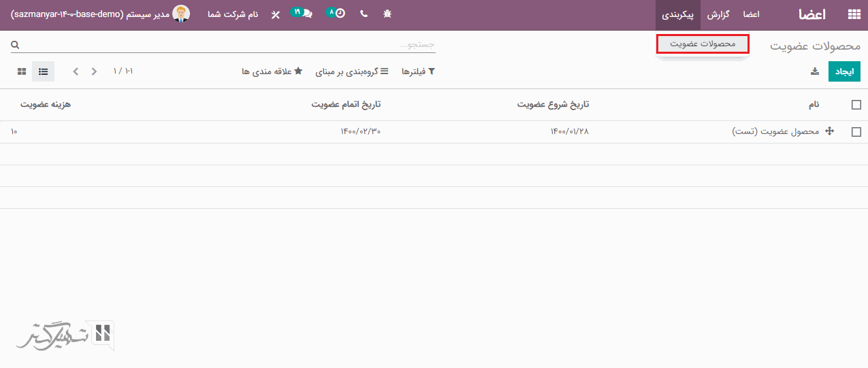Switch to list view
The width and height of the screenshot is (868, 368).
(43, 71)
